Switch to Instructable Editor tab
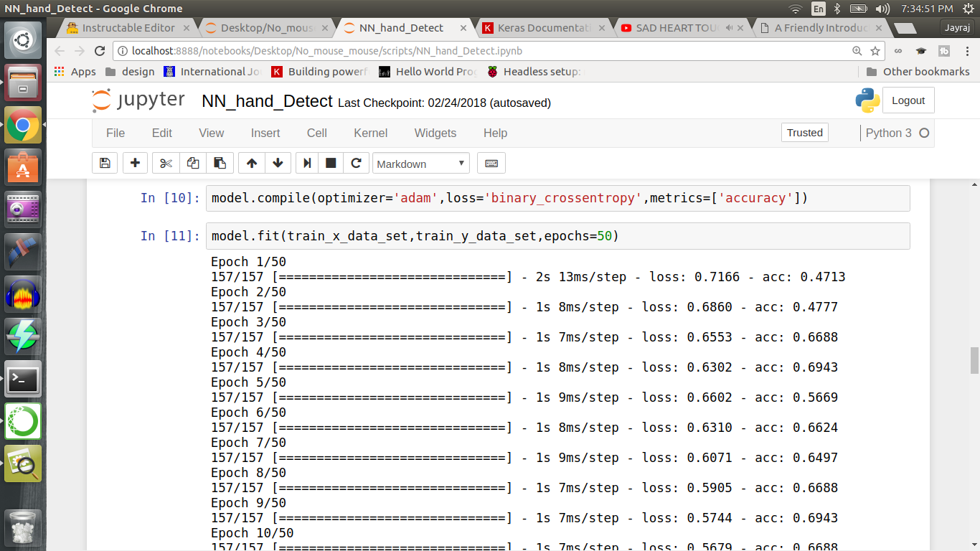Viewport: 980px width, 551px height. [128, 28]
